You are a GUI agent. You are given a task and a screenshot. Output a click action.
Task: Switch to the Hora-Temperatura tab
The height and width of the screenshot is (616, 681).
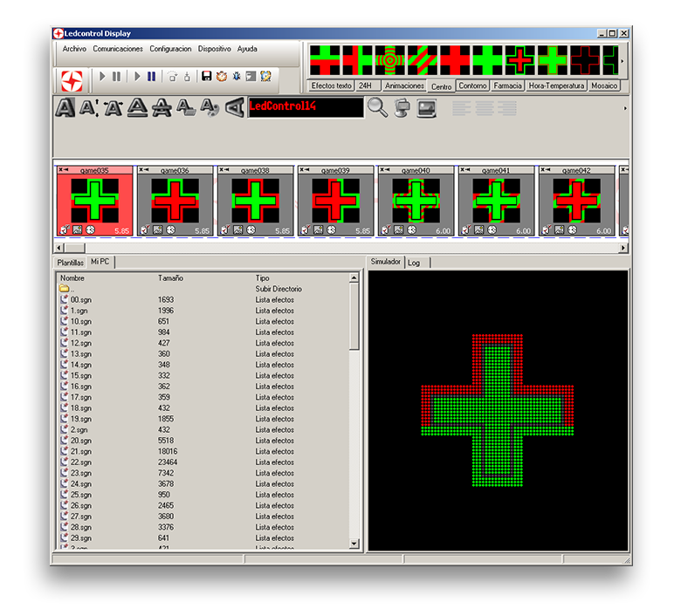556,86
